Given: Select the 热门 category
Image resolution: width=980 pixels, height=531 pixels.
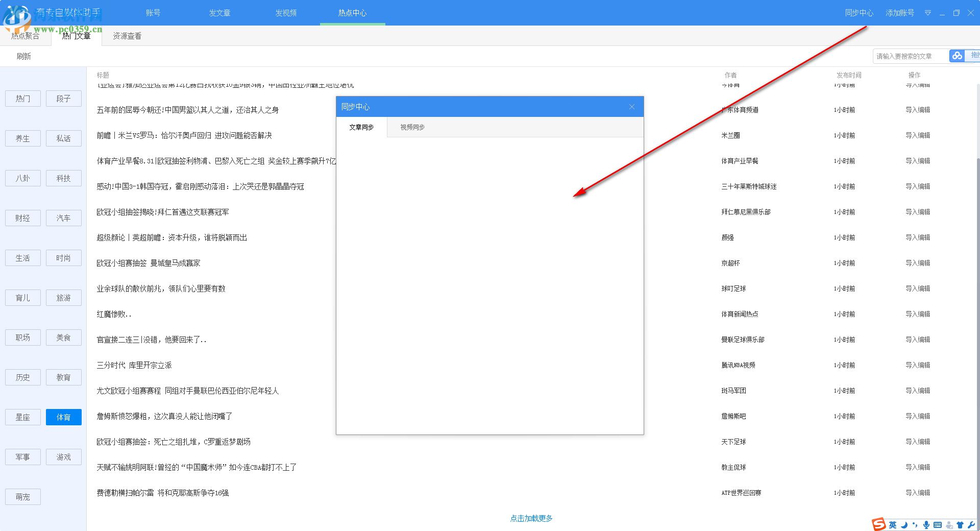Looking at the screenshot, I should coord(23,99).
